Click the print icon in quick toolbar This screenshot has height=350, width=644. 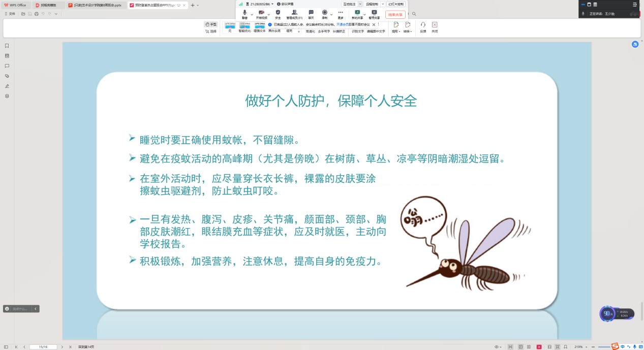[x=37, y=14]
